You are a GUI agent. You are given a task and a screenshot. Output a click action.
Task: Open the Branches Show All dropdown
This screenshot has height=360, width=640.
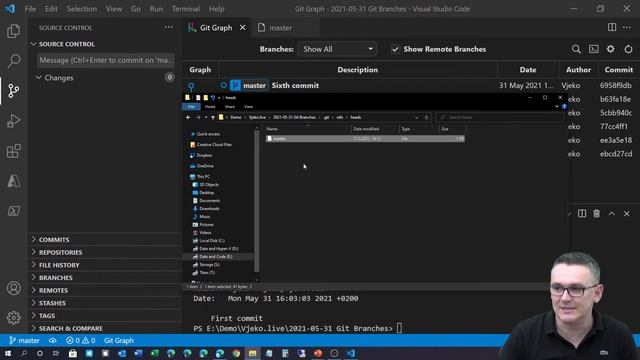pyautogui.click(x=337, y=49)
